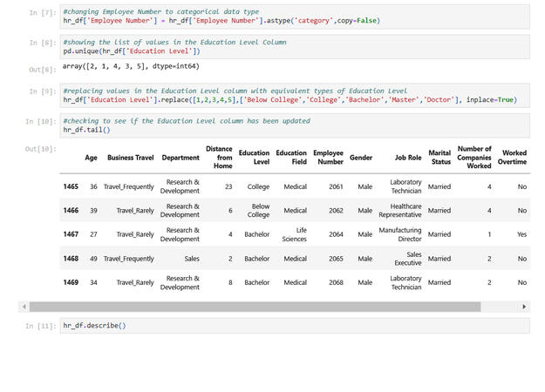Image resolution: width=545 pixels, height=392 pixels.
Task: Click the Job Role column header
Action: coord(407,158)
